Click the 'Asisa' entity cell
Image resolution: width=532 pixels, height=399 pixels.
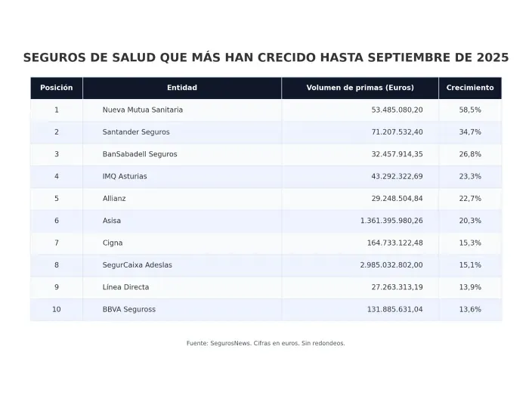(x=112, y=221)
